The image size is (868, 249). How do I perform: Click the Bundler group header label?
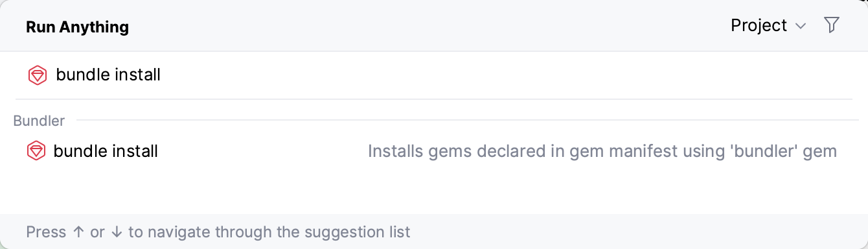click(39, 121)
